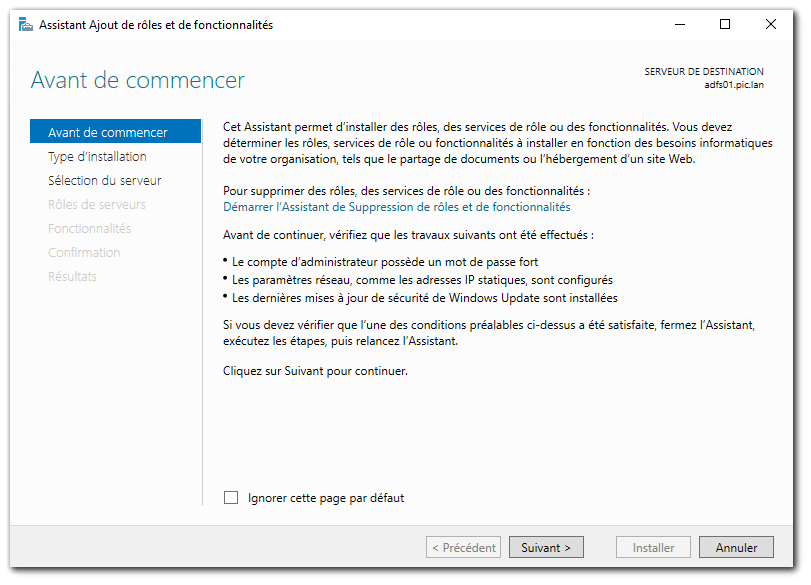The height and width of the screenshot is (585, 811).
Task: Cancel the wizard with "Annuler"
Action: [x=736, y=547]
